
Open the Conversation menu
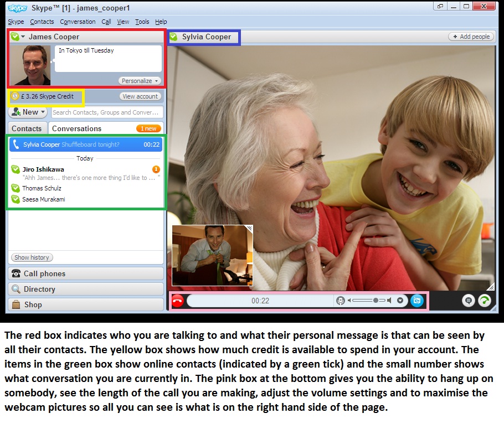point(78,22)
